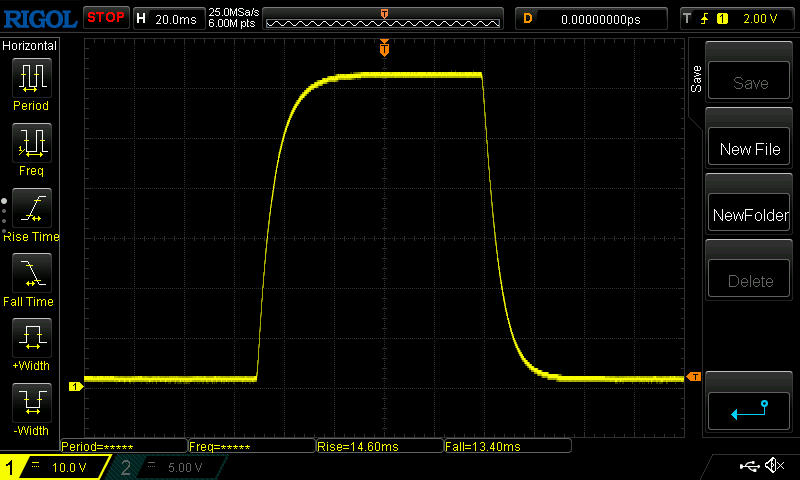Click the vertical Save menu tab label
Screen dimensions: 800x480
(x=696, y=79)
